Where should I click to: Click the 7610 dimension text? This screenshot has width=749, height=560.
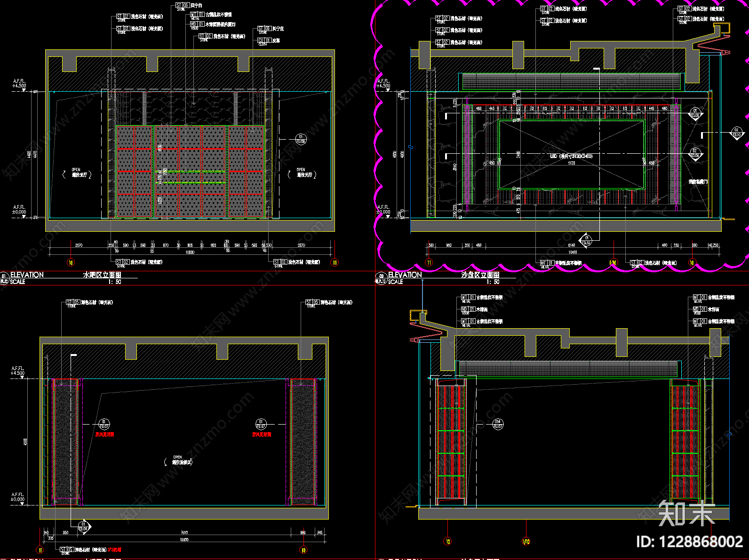click(x=184, y=533)
